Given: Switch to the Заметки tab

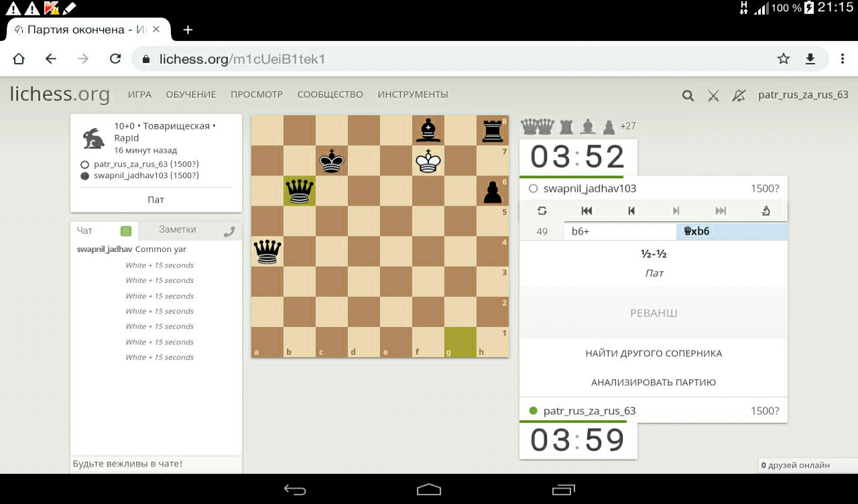Looking at the screenshot, I should 178,229.
